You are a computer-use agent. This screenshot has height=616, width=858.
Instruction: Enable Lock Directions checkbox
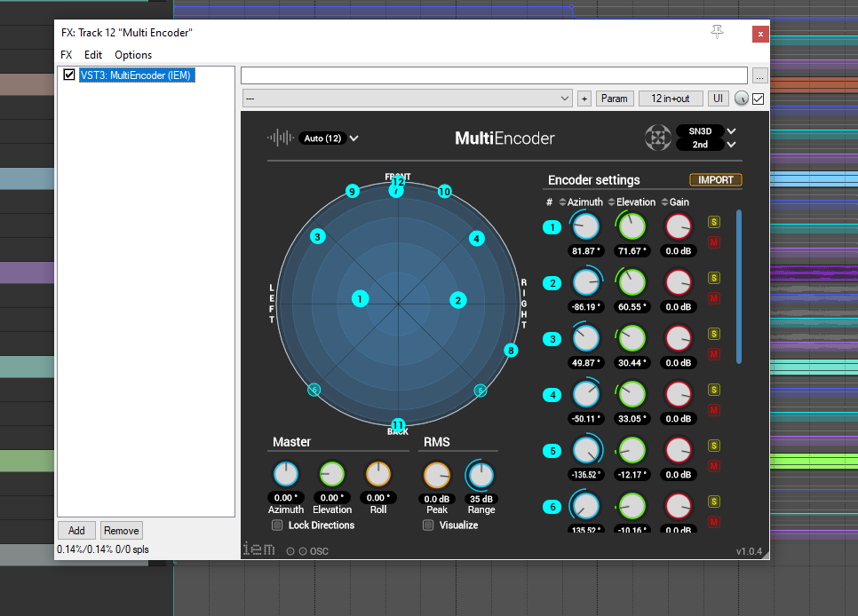[277, 525]
